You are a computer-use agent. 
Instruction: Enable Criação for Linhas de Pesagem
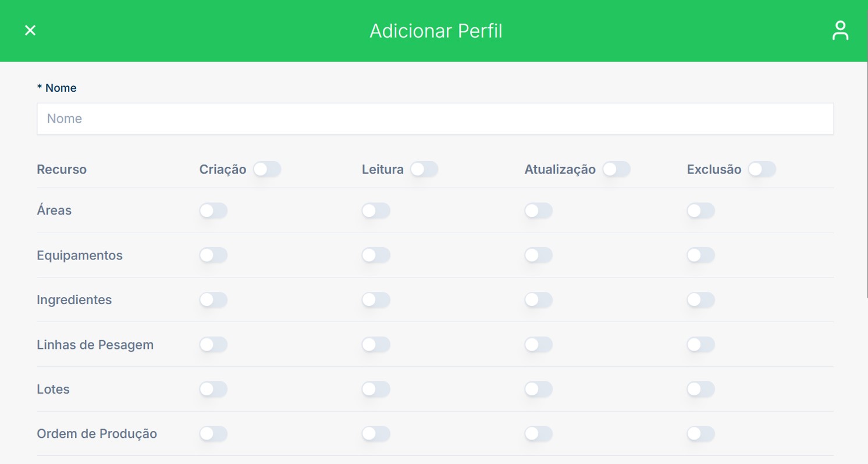click(213, 345)
